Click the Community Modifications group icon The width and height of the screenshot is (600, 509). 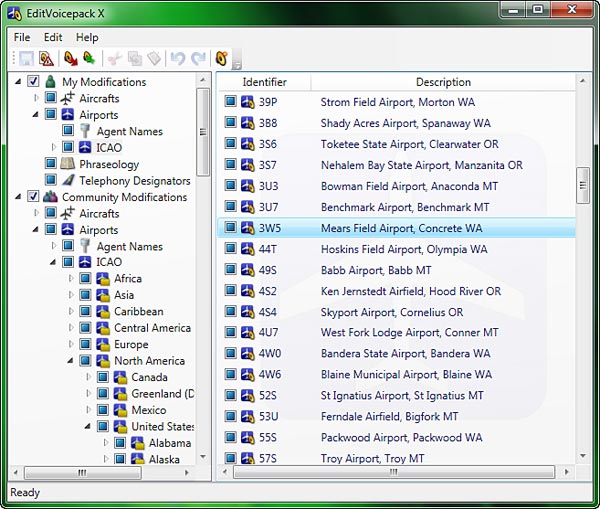50,197
